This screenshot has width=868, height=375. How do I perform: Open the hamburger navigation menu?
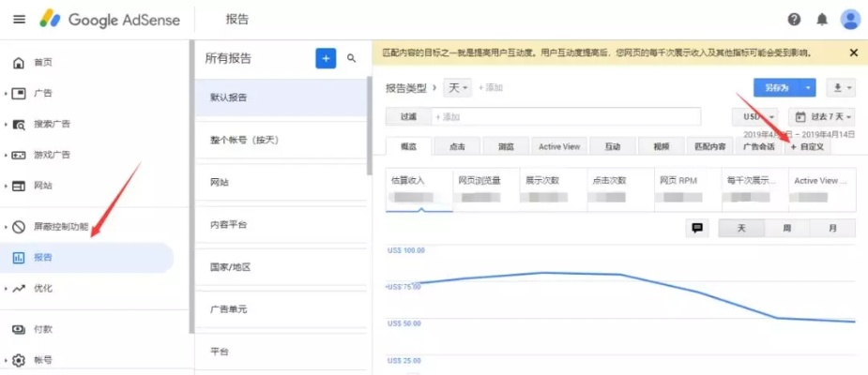[20, 20]
